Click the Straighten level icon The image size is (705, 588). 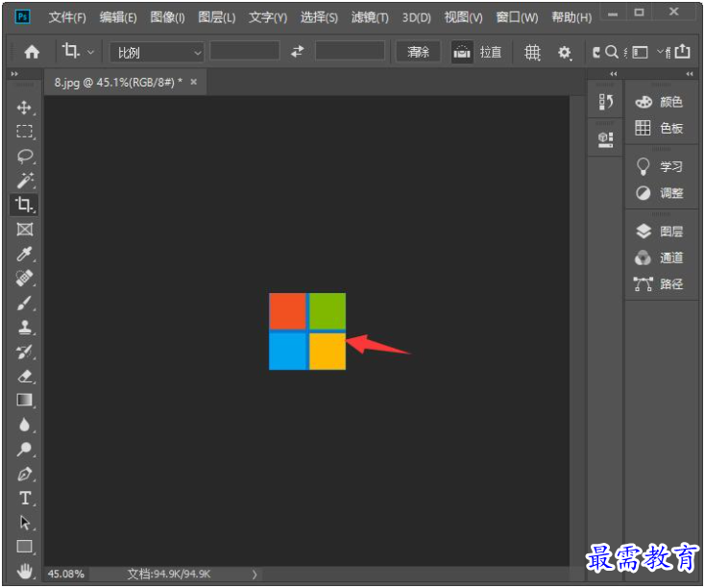pyautogui.click(x=462, y=52)
